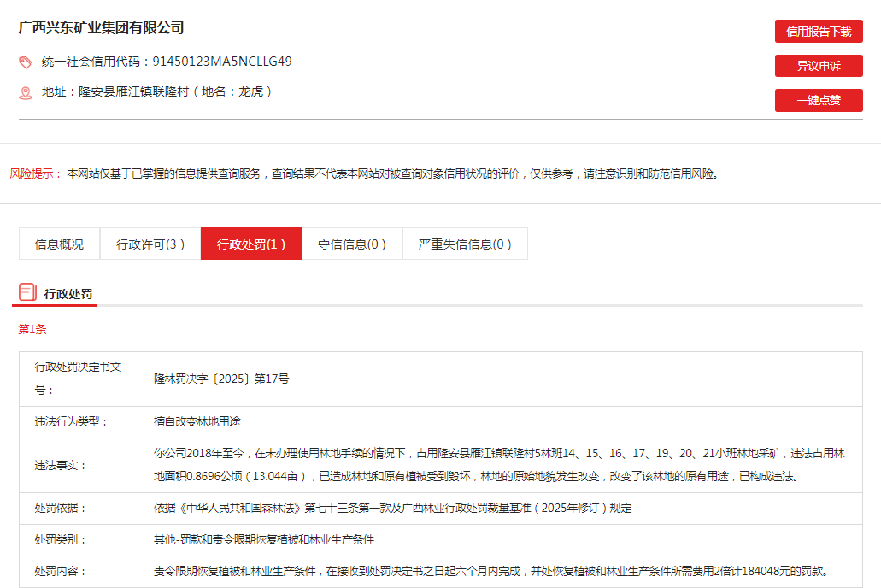Open the 信息概况 tab
Viewport: 881px width, 588px height.
click(59, 244)
